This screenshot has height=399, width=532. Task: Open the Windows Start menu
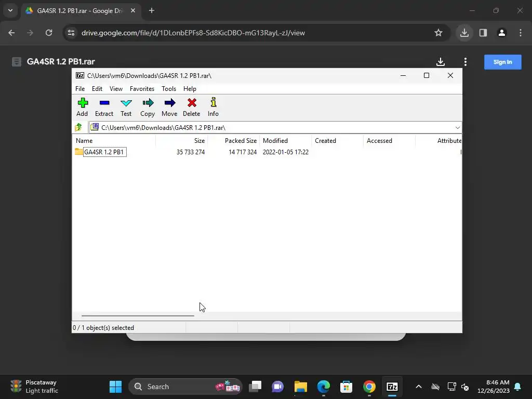coord(115,387)
